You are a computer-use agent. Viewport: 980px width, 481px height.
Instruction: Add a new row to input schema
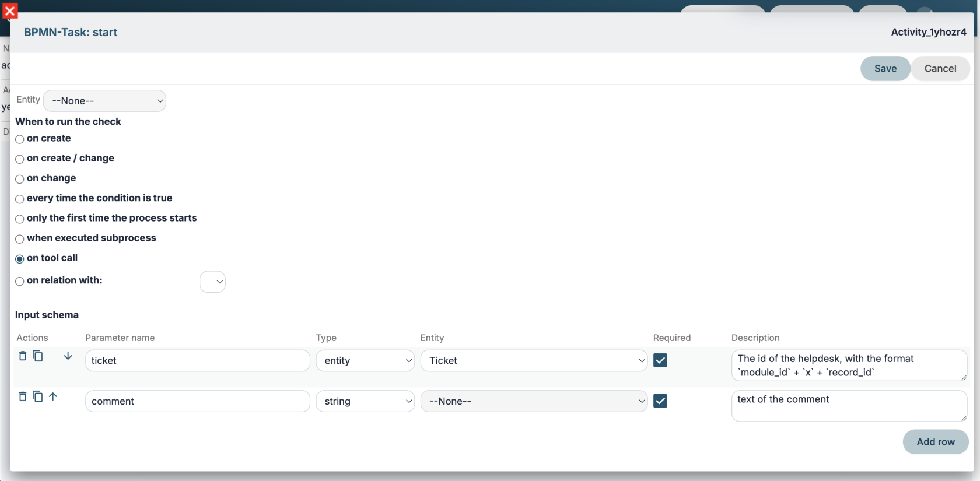[936, 442]
